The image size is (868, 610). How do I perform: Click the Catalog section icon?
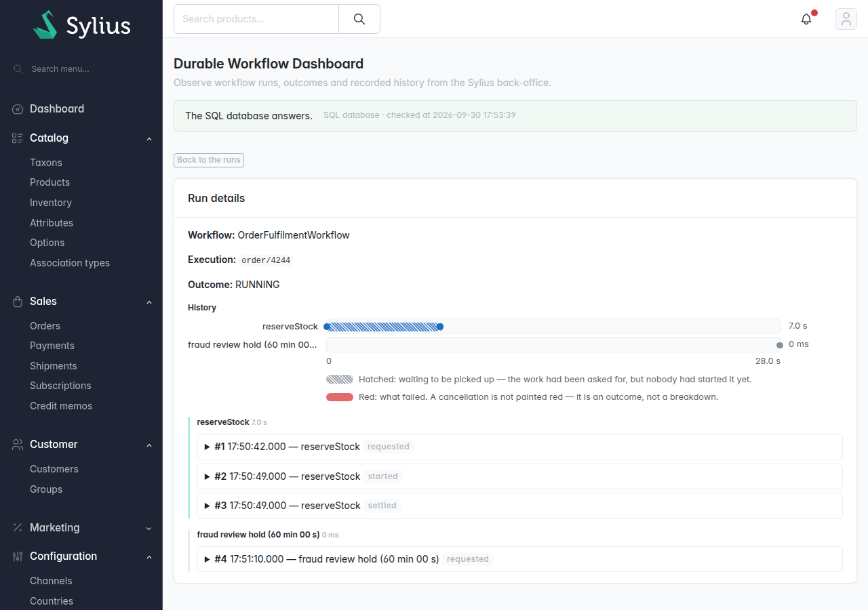tap(18, 138)
